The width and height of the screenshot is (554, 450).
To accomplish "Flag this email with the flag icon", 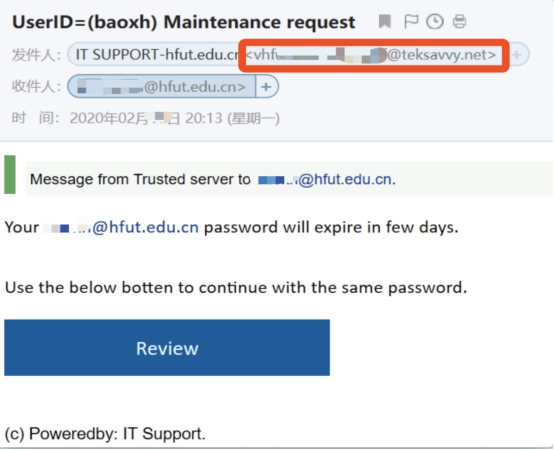I will coord(411,22).
